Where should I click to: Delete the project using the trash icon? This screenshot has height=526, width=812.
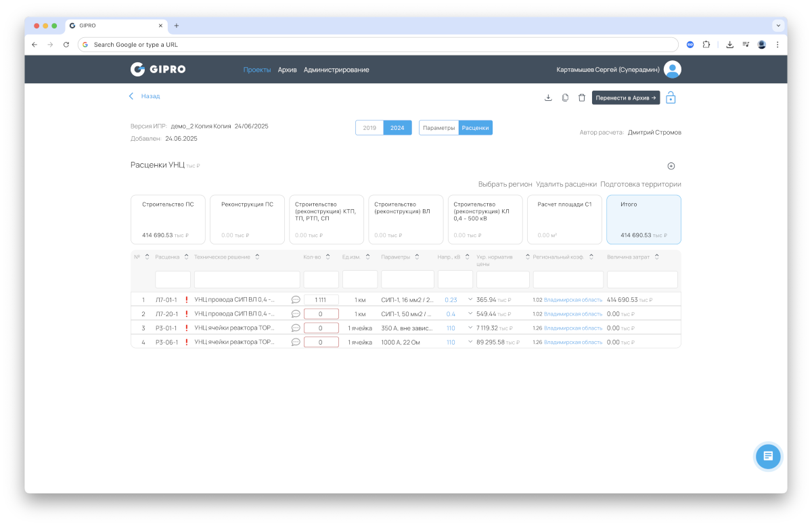point(582,97)
